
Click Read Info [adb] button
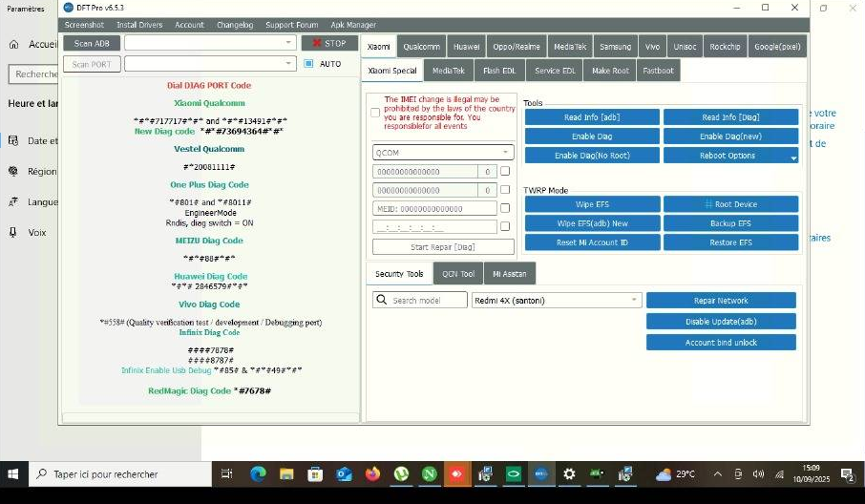592,116
